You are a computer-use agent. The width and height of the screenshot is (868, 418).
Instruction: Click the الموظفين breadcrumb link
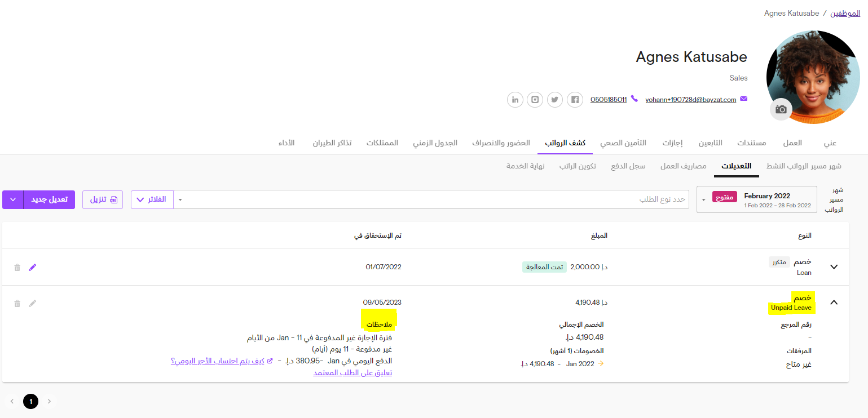pos(845,13)
